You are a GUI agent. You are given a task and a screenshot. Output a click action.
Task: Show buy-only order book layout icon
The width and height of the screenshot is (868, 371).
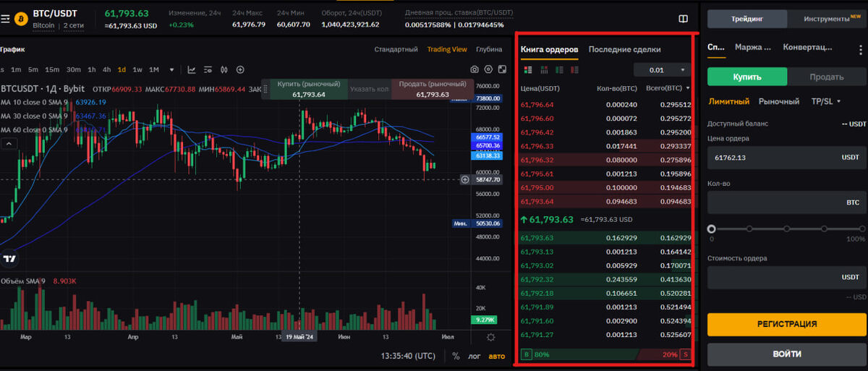[559, 69]
